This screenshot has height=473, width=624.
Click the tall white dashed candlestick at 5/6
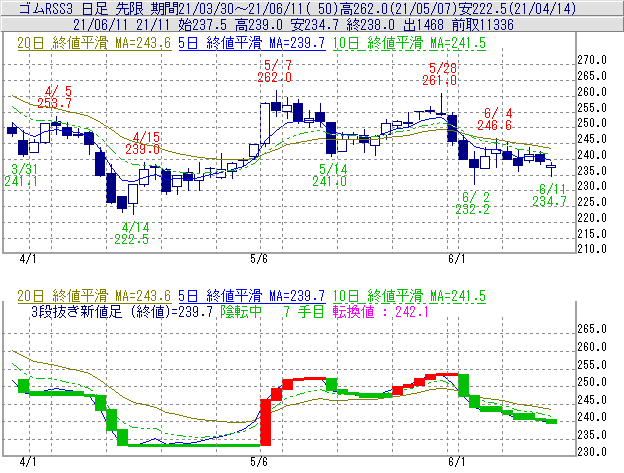coord(265,124)
